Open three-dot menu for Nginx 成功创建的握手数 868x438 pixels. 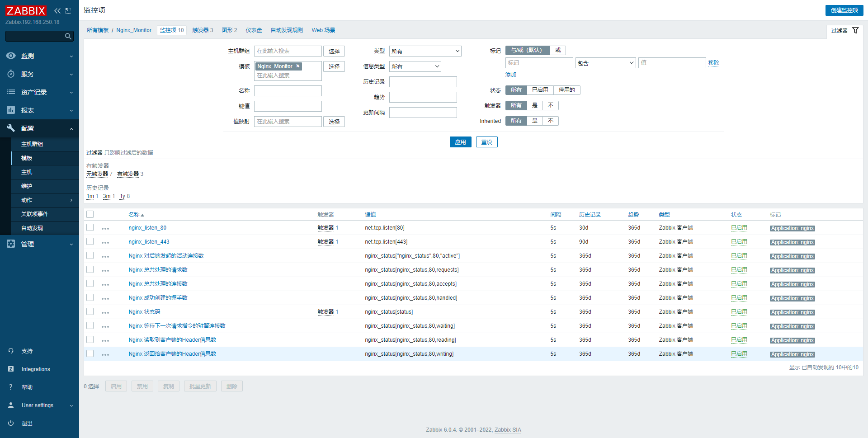105,299
